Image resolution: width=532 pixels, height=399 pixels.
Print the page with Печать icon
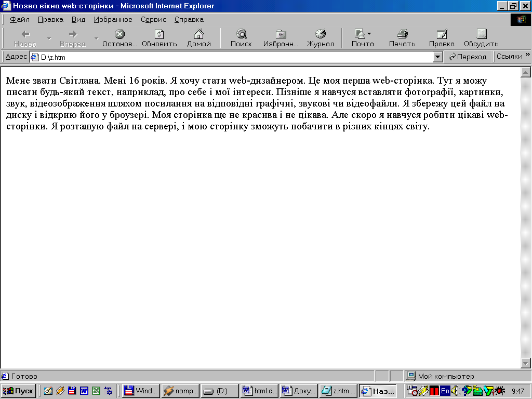click(x=402, y=38)
